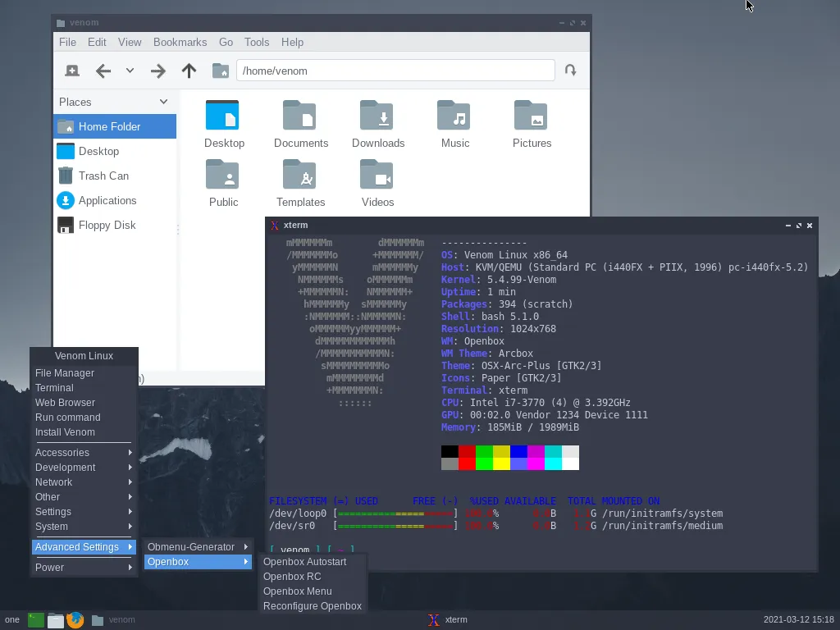Open the Bookmarks menu
The image size is (840, 630).
[x=180, y=42]
